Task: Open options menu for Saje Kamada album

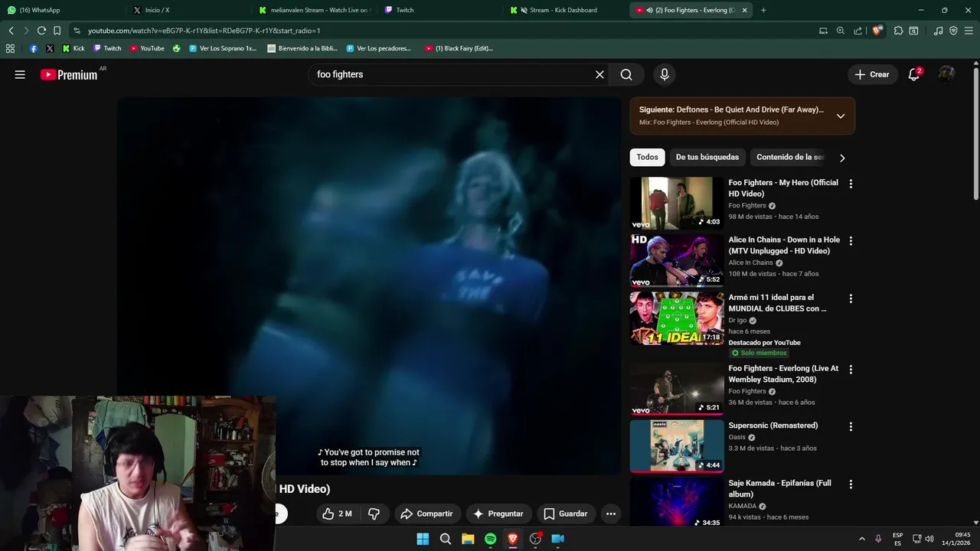Action: [x=851, y=484]
